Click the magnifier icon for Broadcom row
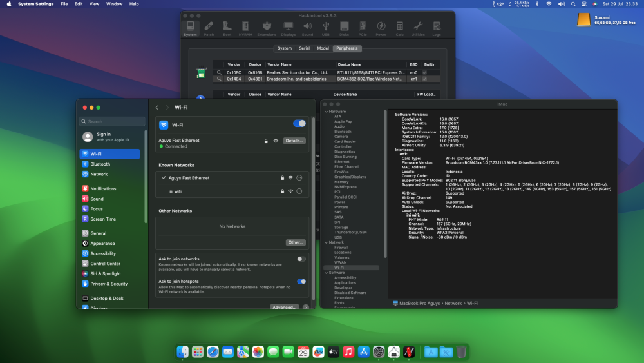Viewport: 644px width, 363px height. (x=219, y=79)
